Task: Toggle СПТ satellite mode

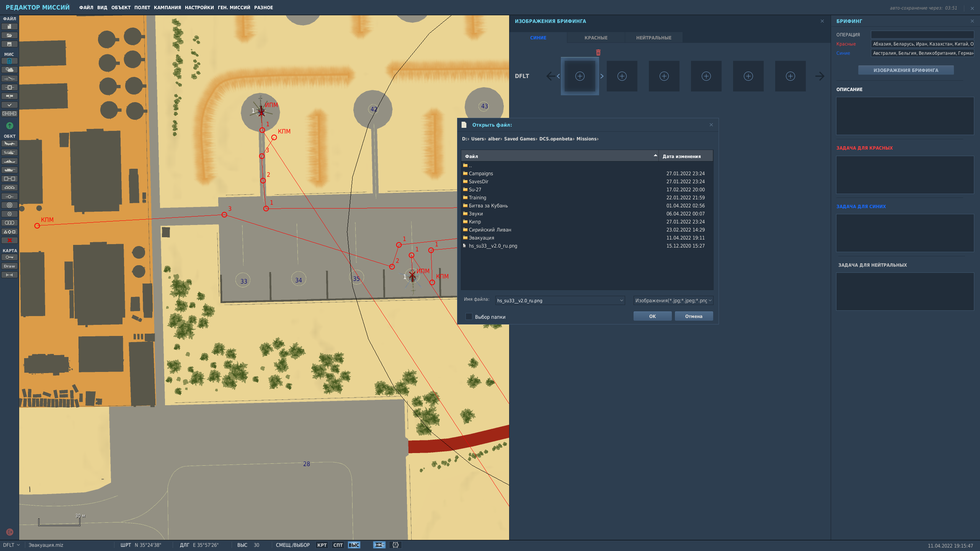Action: (338, 545)
